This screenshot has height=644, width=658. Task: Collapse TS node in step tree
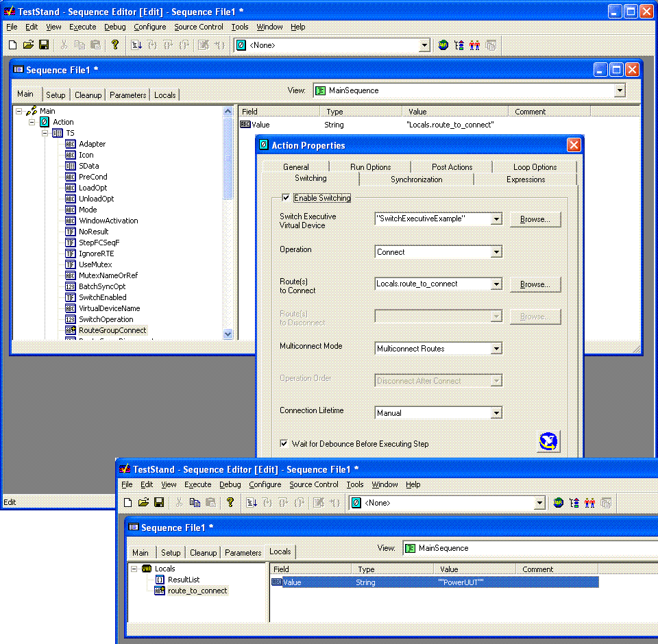pyautogui.click(x=45, y=133)
